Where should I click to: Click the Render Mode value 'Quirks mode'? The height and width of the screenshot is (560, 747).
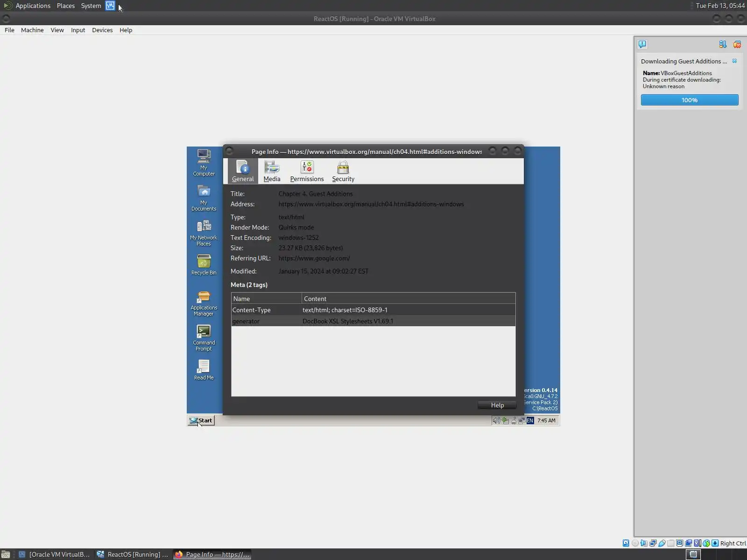(x=296, y=227)
